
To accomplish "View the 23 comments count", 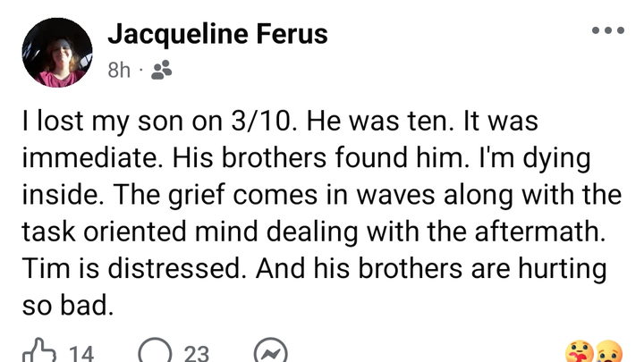I will [x=197, y=354].
